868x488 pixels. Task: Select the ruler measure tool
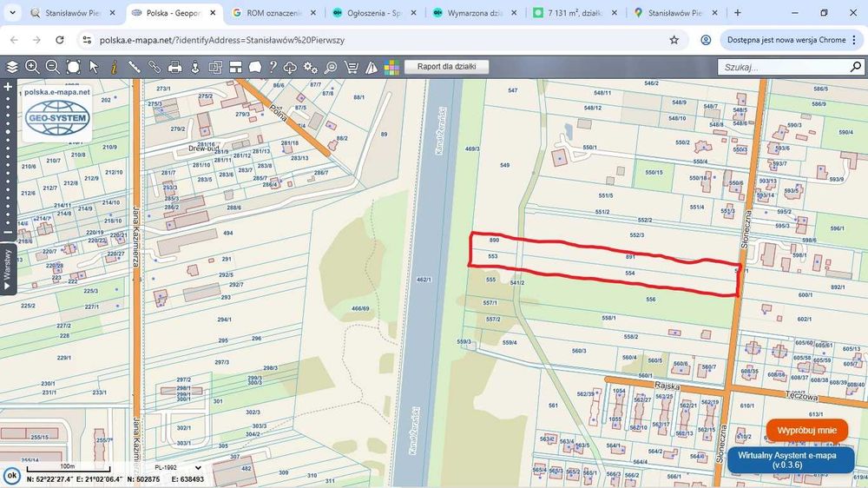point(135,67)
